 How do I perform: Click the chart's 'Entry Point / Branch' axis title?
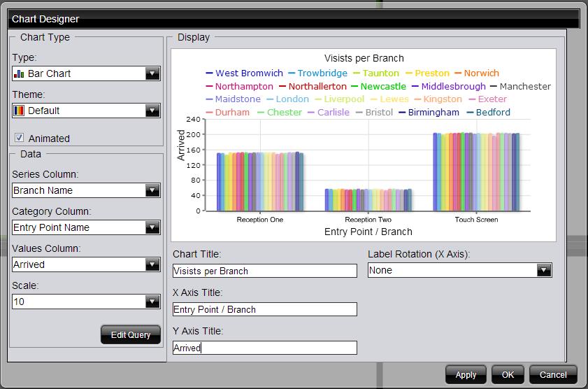[368, 232]
